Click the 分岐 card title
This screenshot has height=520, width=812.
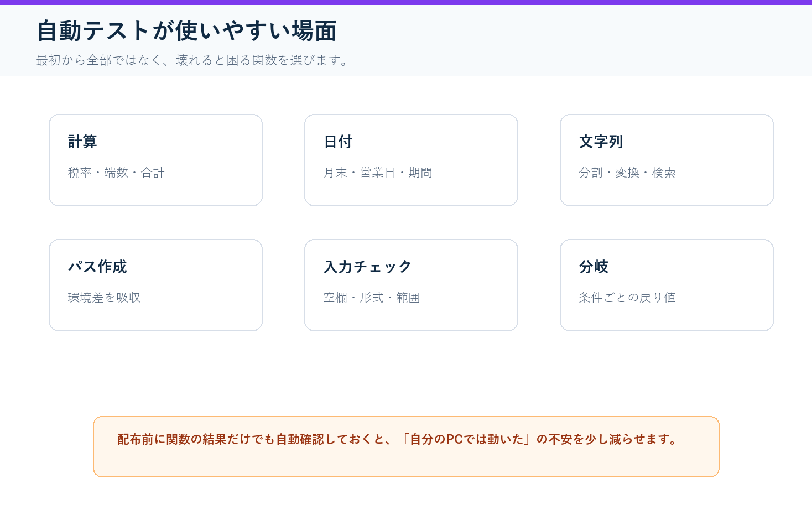point(594,267)
